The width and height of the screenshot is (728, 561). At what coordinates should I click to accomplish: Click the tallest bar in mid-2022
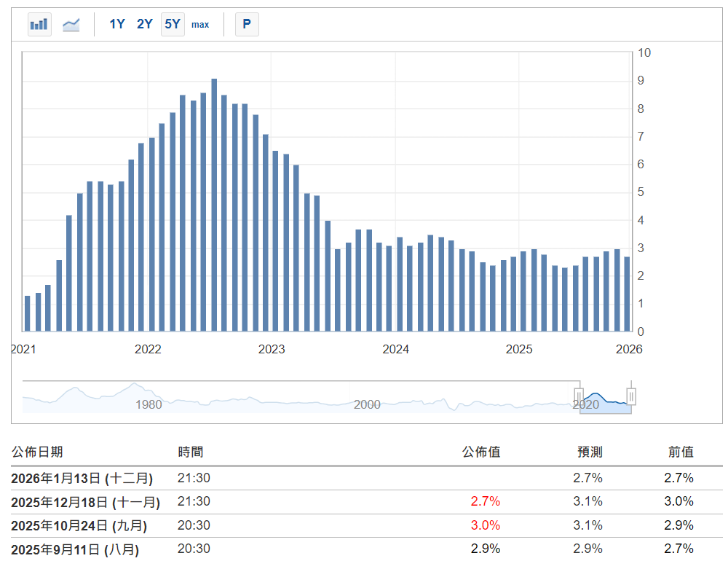point(214,204)
